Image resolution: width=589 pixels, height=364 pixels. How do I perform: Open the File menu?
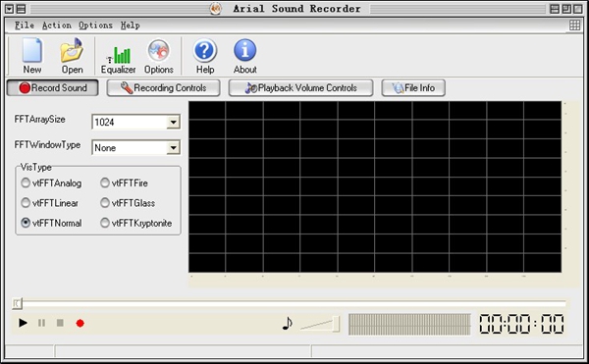25,26
